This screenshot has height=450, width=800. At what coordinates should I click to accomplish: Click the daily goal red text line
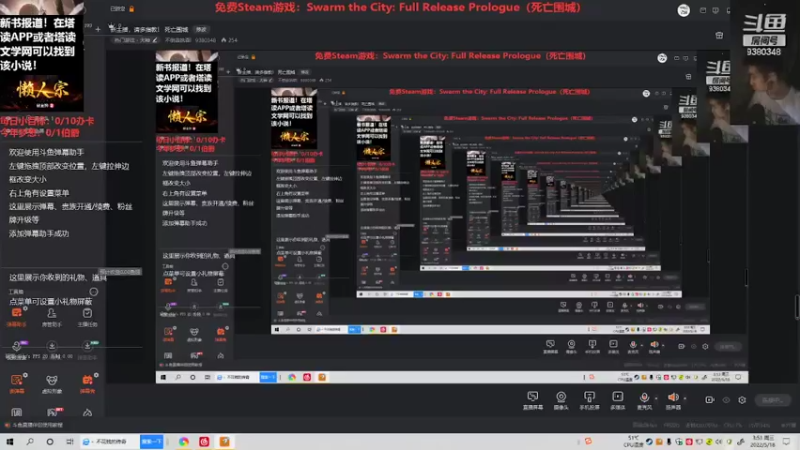(47, 121)
